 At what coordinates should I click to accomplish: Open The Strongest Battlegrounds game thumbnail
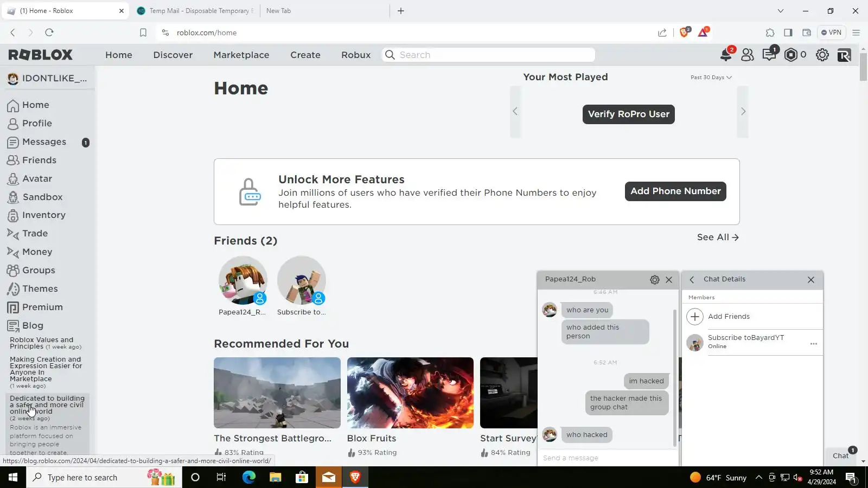277,393
